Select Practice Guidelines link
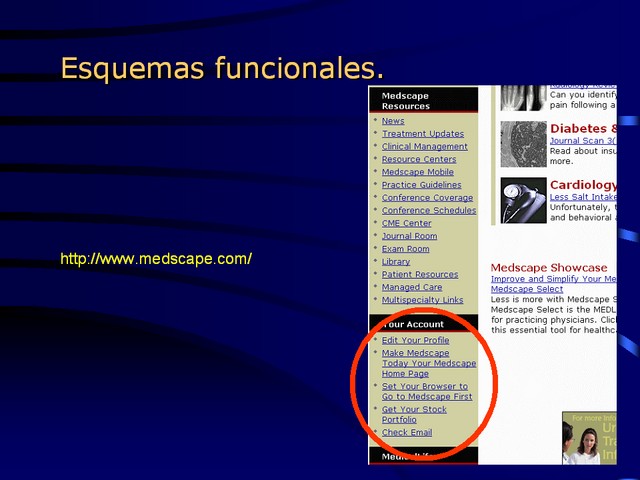 click(421, 184)
